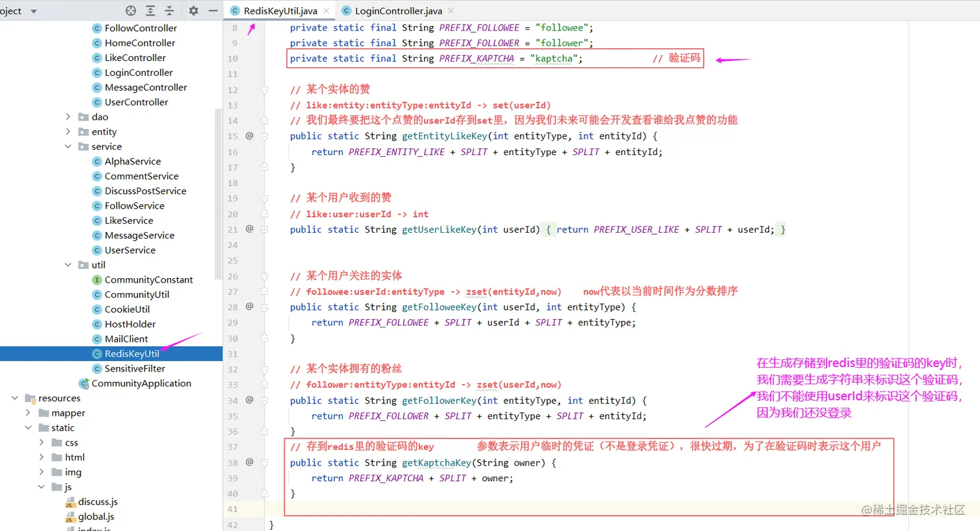
Task: Open LoginController class in tree
Action: point(139,73)
